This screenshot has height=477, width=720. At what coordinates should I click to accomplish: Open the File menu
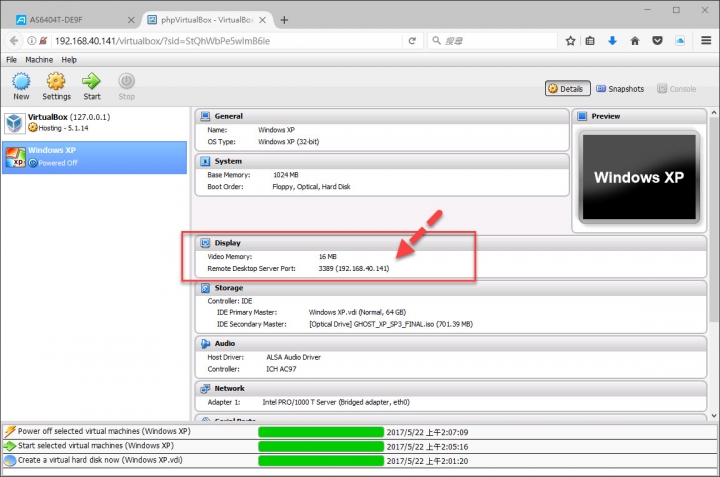(11, 60)
